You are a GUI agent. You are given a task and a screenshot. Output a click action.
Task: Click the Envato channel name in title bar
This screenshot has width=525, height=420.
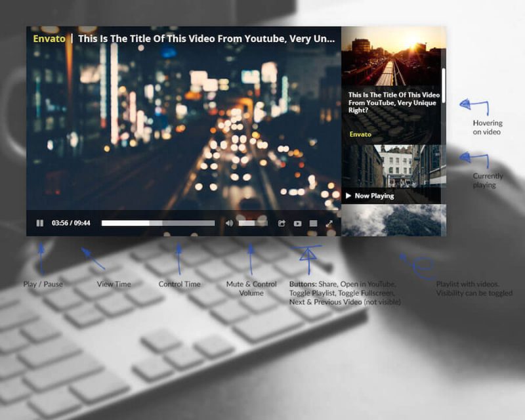point(49,39)
